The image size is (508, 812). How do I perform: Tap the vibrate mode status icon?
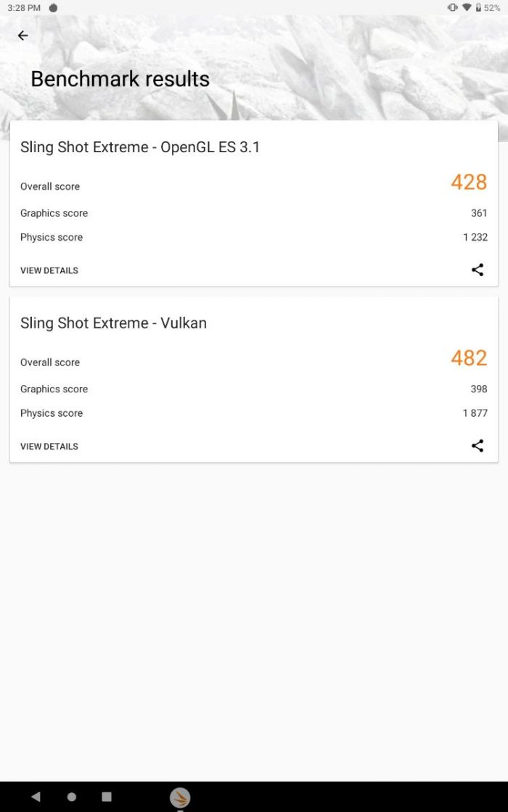click(453, 7)
